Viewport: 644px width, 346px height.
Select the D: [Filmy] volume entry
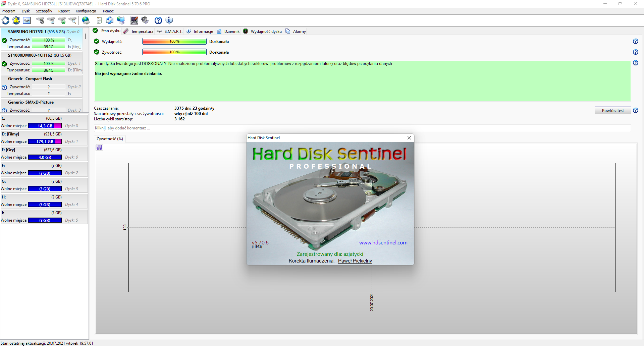pos(44,138)
